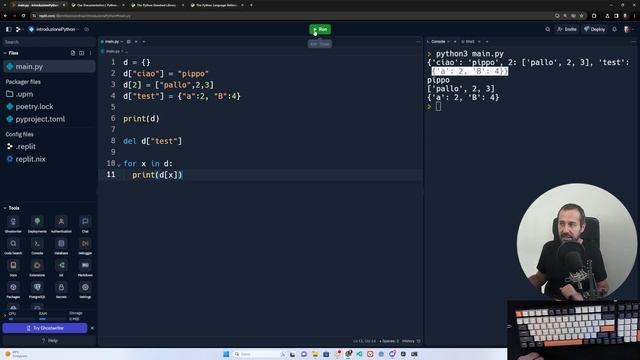This screenshot has width=640, height=360.
Task: Expand the resources CPU RAM panel
Action: 4,315
